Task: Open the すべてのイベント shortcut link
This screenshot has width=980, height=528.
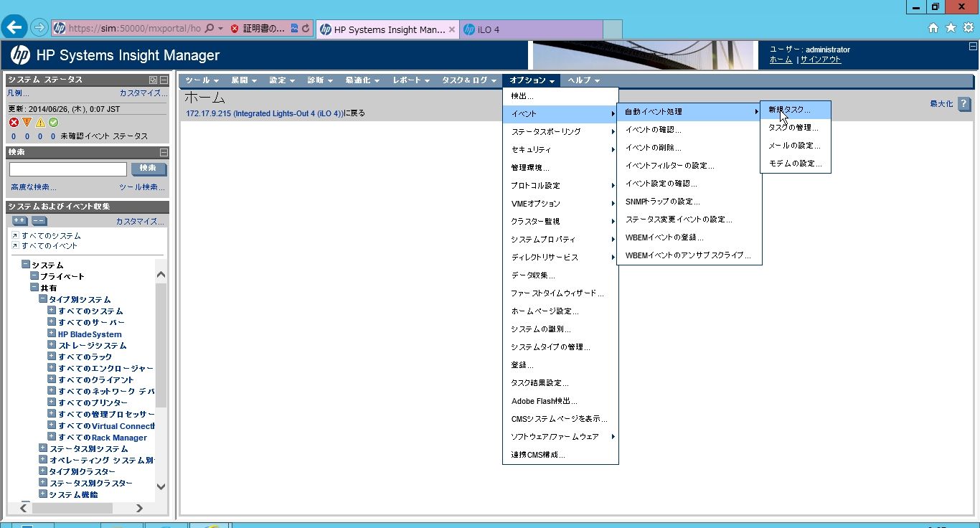Action: point(50,245)
